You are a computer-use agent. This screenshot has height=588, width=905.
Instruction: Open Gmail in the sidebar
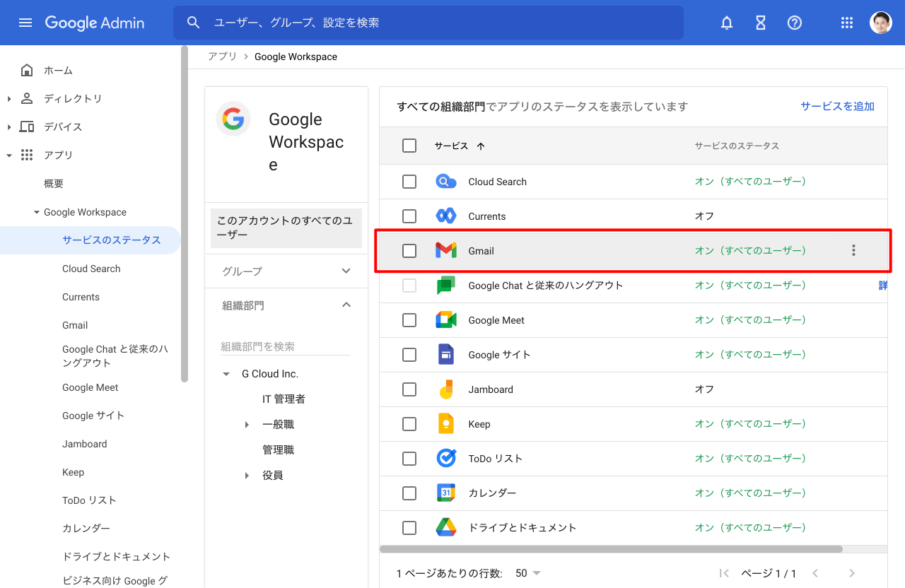click(x=75, y=325)
